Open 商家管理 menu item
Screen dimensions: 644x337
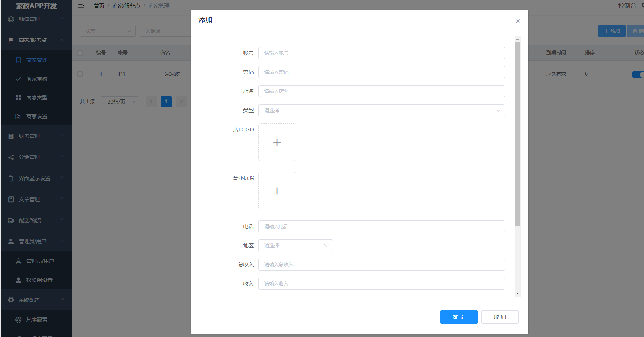click(x=36, y=60)
